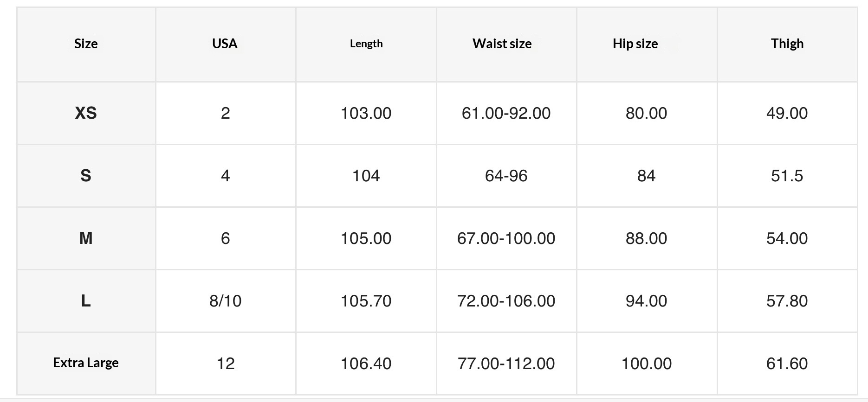Viewport: 868px width, 402px height.
Task: Click the Size column header
Action: [x=86, y=44]
